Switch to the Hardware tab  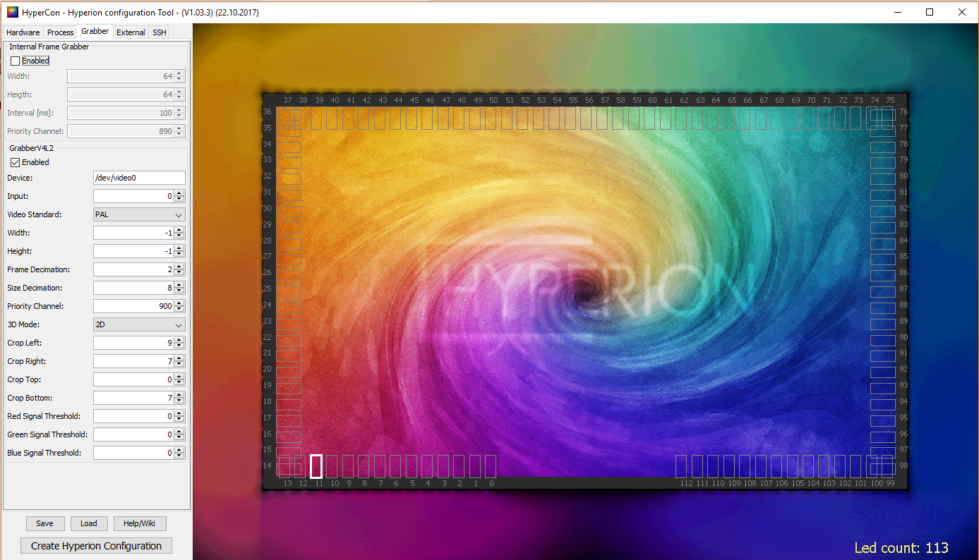(23, 32)
